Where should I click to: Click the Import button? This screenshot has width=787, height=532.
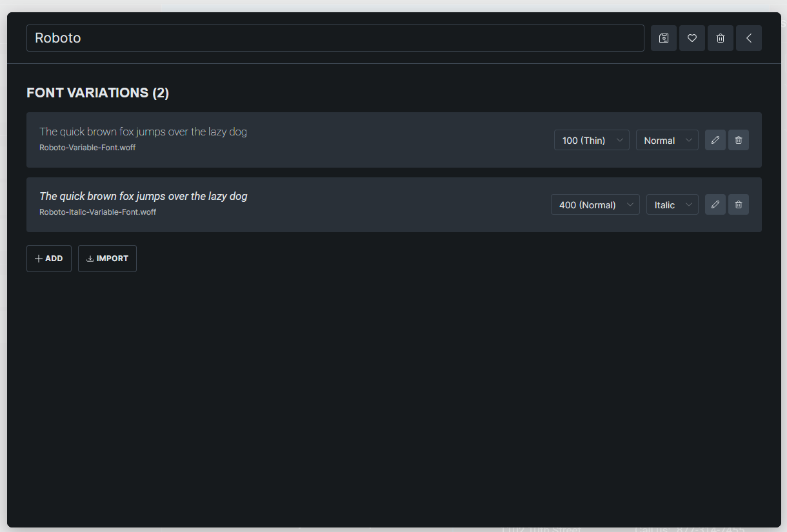tap(107, 259)
